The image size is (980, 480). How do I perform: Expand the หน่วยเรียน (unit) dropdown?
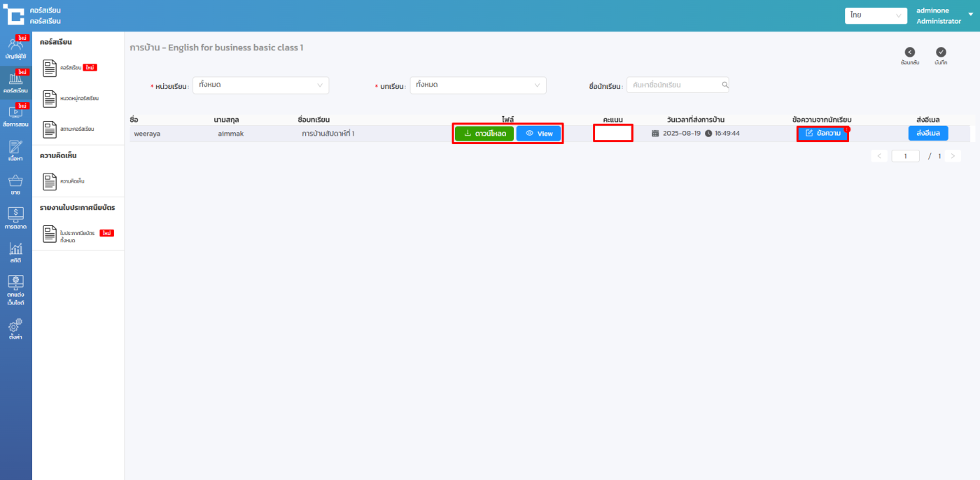260,85
